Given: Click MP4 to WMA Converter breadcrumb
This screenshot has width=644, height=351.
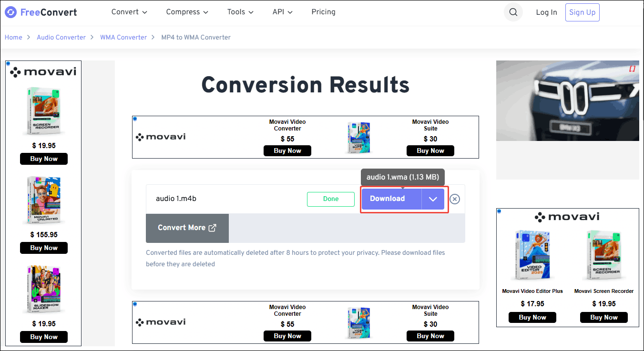Looking at the screenshot, I should tap(196, 37).
